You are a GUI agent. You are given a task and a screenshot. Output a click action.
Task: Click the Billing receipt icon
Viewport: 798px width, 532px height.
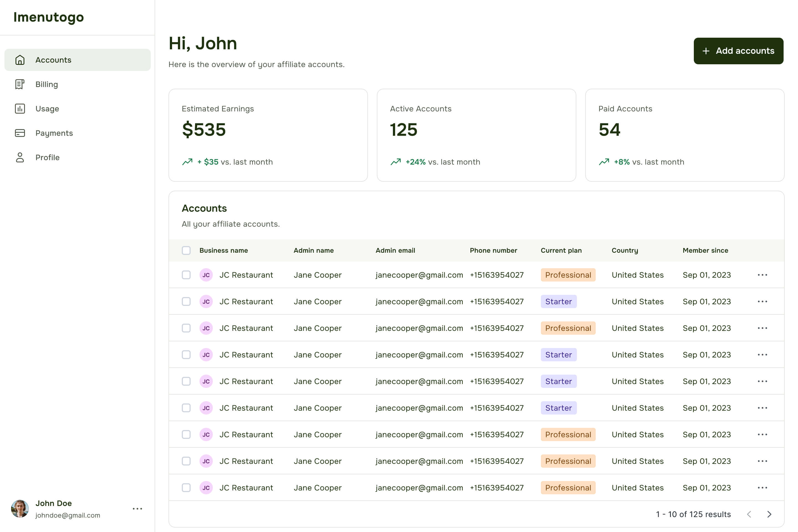click(x=20, y=85)
